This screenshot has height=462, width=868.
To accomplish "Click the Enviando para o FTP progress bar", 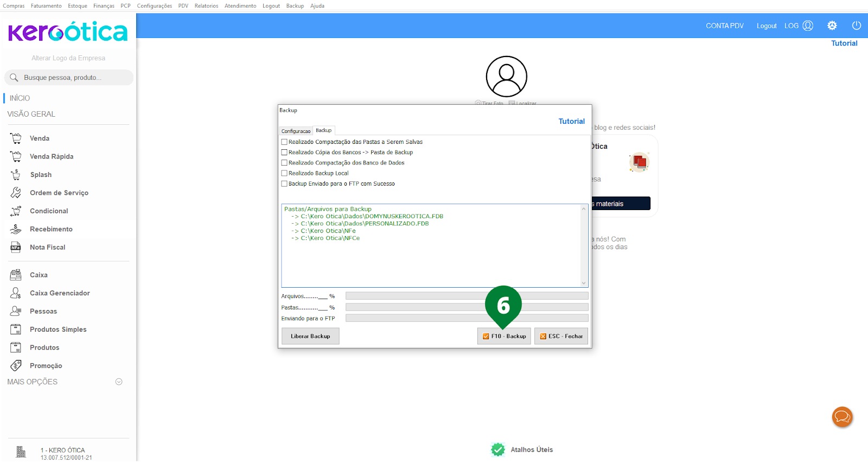I will (467, 318).
